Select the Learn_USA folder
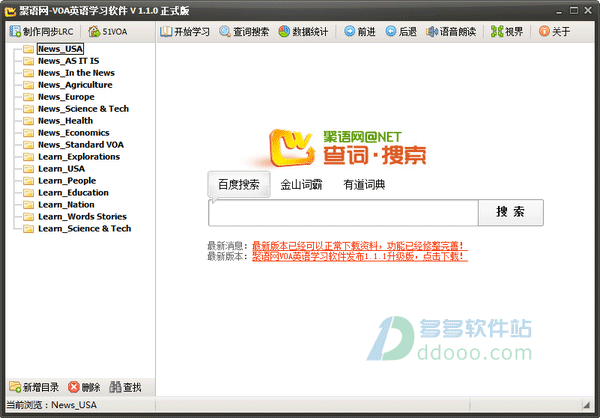The width and height of the screenshot is (600, 418). tap(61, 169)
